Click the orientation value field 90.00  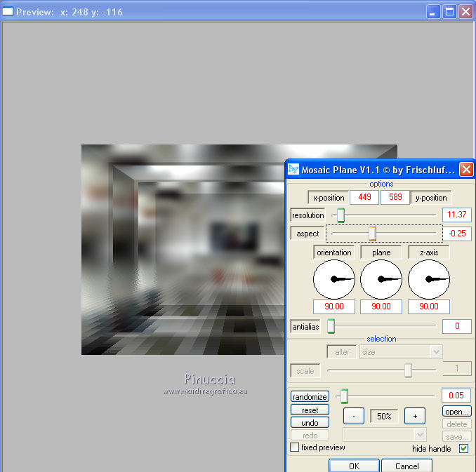[334, 306]
